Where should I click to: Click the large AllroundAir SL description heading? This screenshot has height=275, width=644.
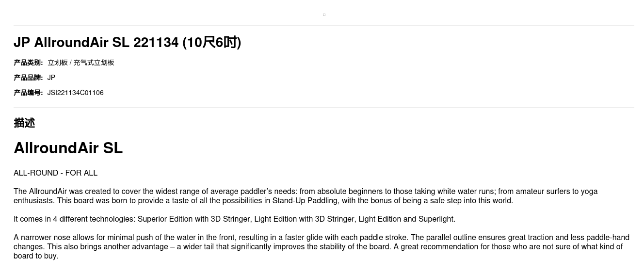[x=68, y=148]
